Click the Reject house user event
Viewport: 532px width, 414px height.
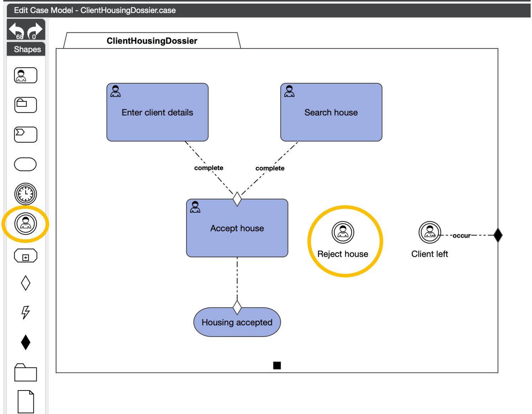[x=343, y=233]
